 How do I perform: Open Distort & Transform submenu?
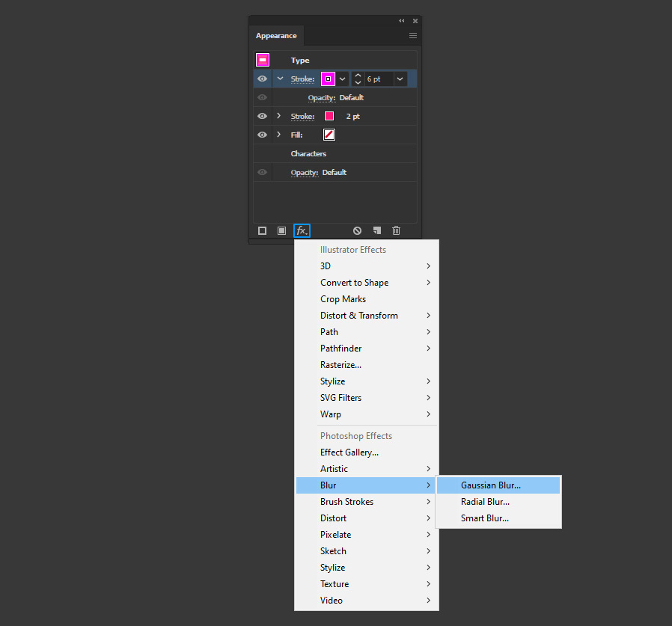click(x=367, y=316)
